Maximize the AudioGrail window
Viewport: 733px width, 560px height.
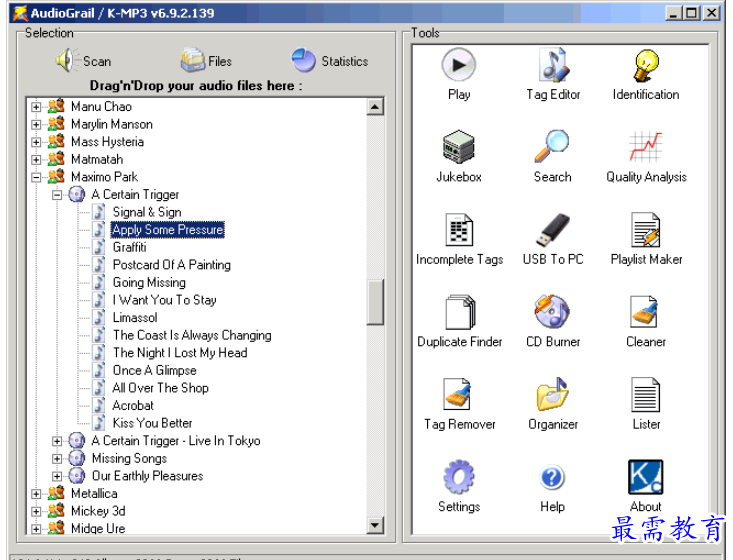[x=691, y=13]
